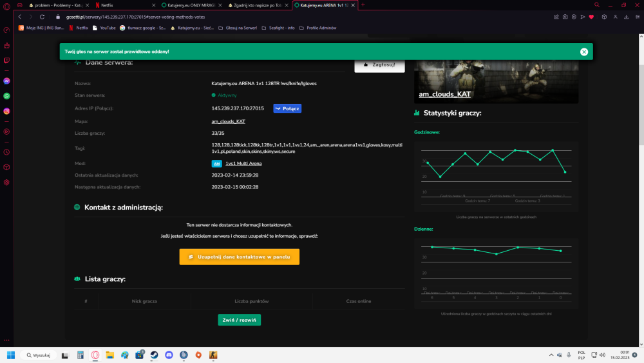Open the am_clouds_KAT map link in server data
The image size is (644, 363).
coord(228,121)
